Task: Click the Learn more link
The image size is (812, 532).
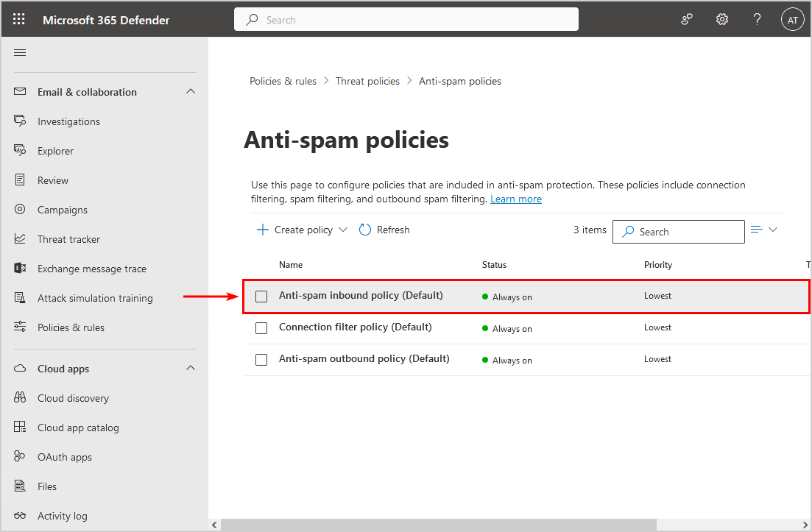Action: click(515, 199)
